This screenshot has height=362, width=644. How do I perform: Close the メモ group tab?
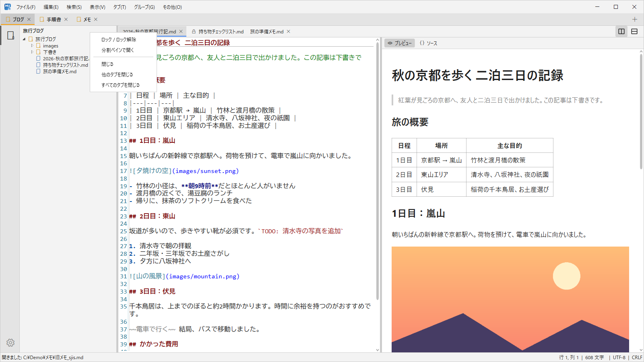tap(96, 19)
